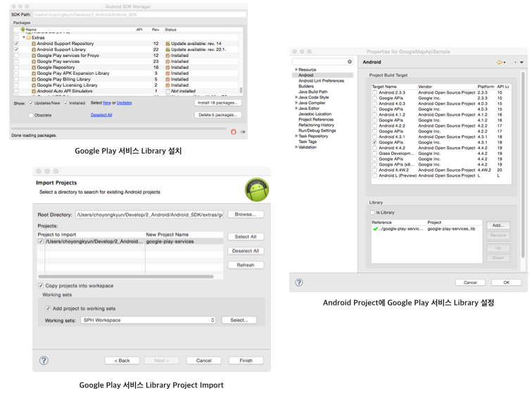The width and height of the screenshot is (532, 398).
Task: Select Java Build Path in properties list
Action: coord(312,92)
